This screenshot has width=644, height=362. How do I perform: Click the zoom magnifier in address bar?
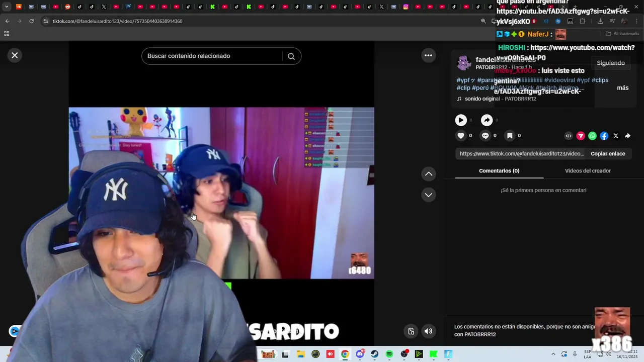484,21
